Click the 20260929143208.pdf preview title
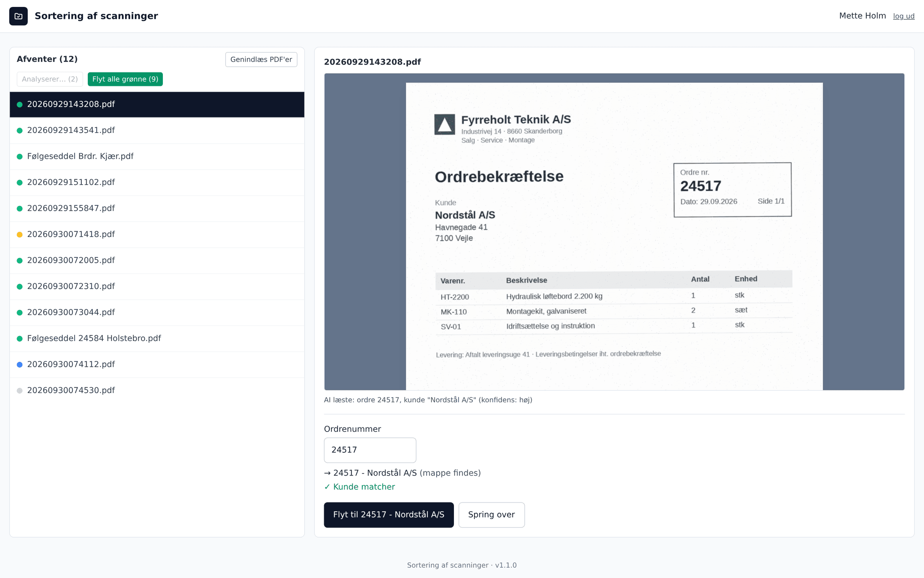The width and height of the screenshot is (924, 578). pos(372,62)
